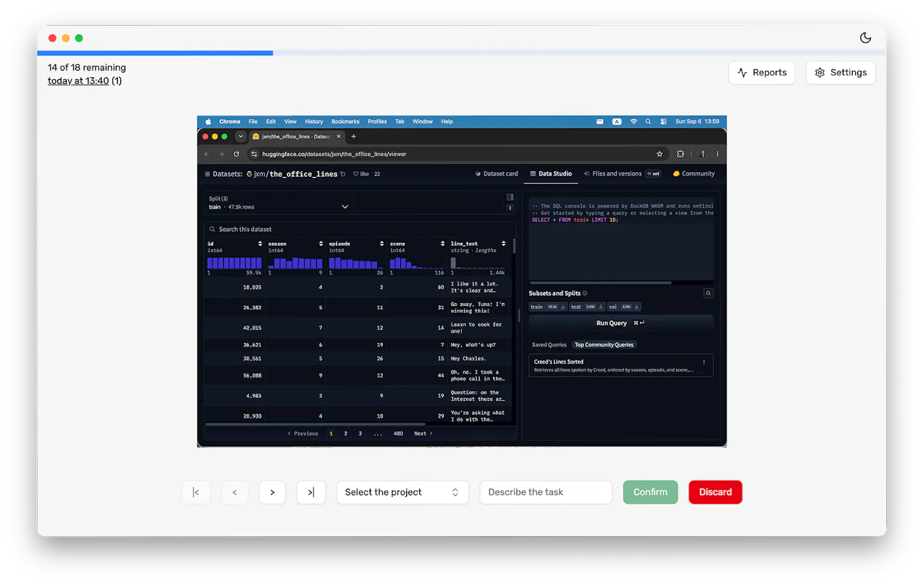Copy the dataset name with the copy icon
Viewport: 924px width, 586px height.
pos(342,174)
